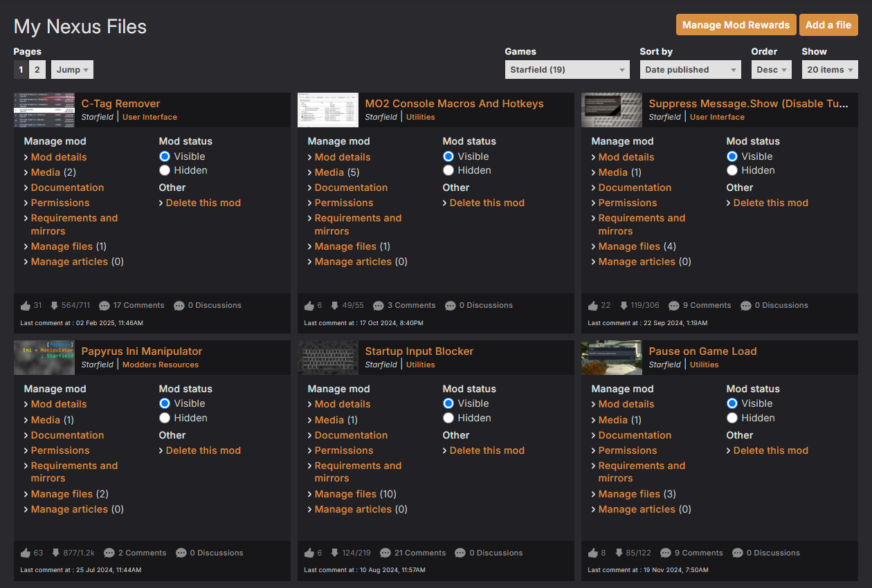This screenshot has width=872, height=588.
Task: Click the discussions icon on Startup Input Blocker card
Action: point(460,553)
